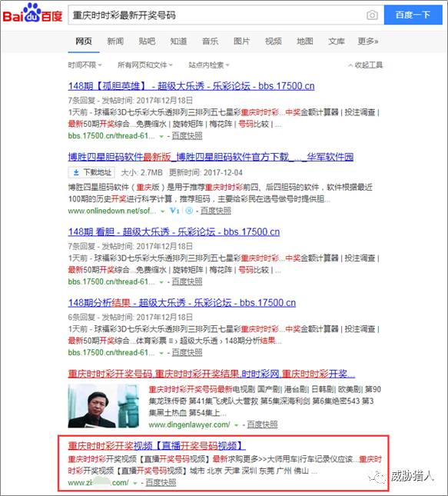Click the green arrow beside www.dingenlawyer.com

click(x=236, y=425)
